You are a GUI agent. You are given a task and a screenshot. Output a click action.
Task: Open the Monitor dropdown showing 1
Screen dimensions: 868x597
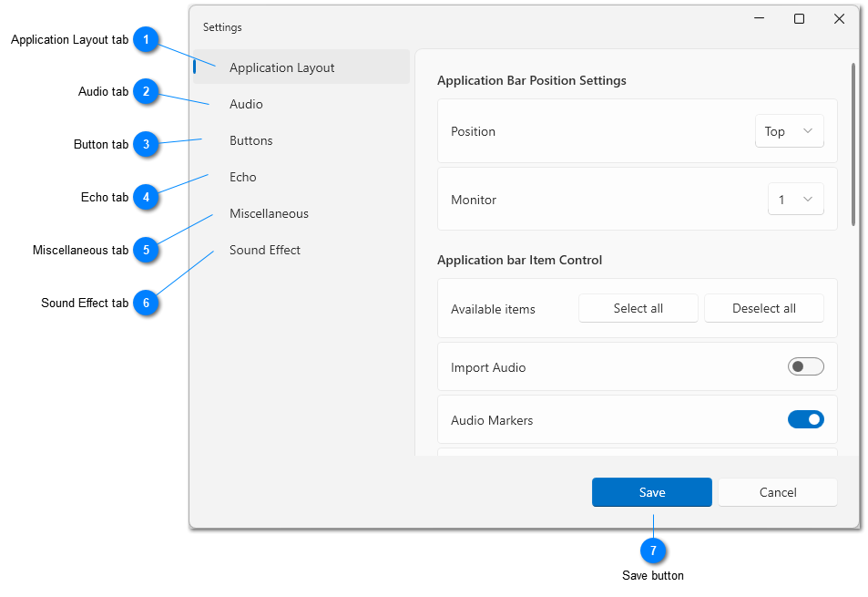pyautogui.click(x=795, y=200)
